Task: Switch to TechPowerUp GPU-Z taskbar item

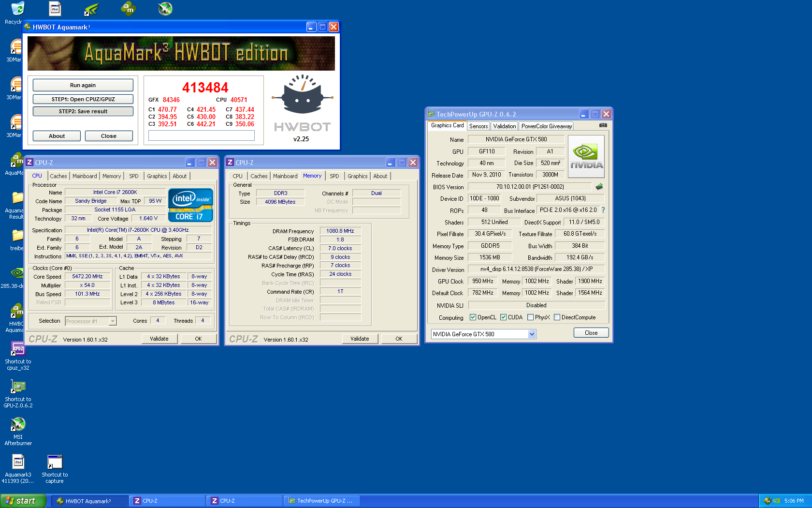Action: tap(322, 501)
